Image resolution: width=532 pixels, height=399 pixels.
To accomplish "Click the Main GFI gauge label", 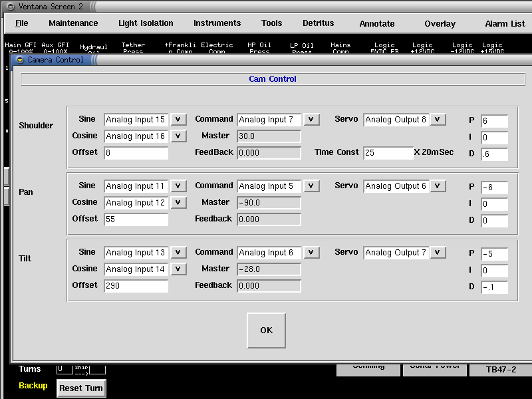I will coord(21,47).
